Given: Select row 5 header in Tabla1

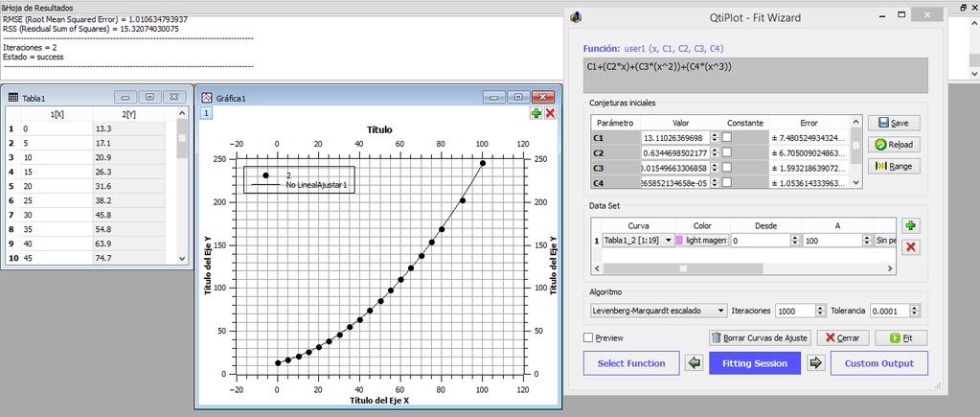Looking at the screenshot, I should [x=12, y=186].
